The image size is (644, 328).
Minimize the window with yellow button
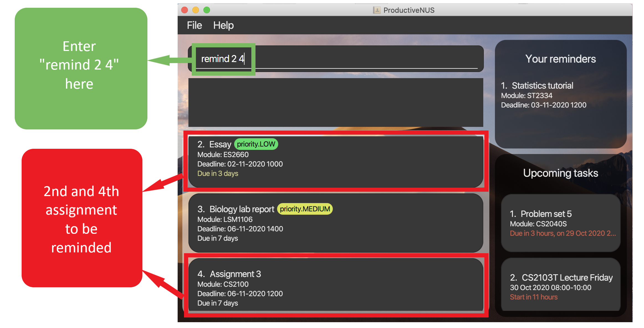click(x=196, y=10)
